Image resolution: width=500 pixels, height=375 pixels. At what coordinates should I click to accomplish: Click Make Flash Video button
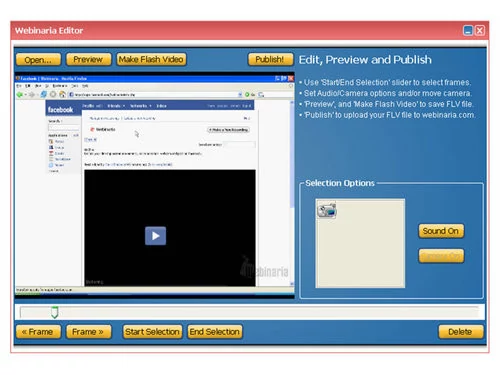(x=151, y=59)
